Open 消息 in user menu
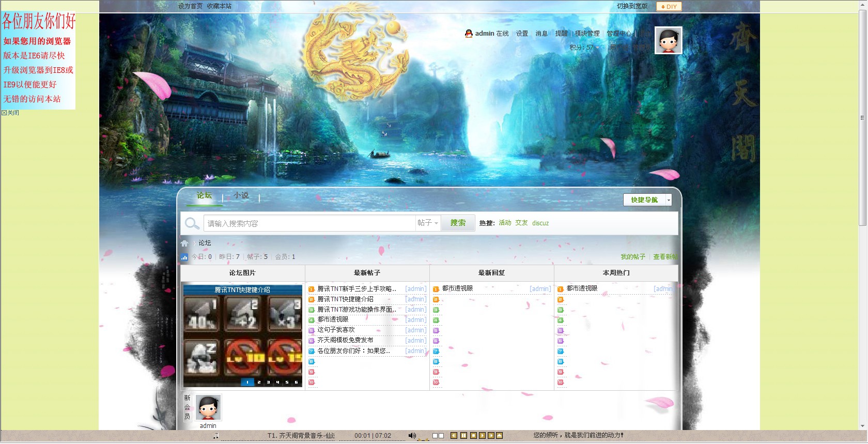This screenshot has height=444, width=868. pos(541,34)
